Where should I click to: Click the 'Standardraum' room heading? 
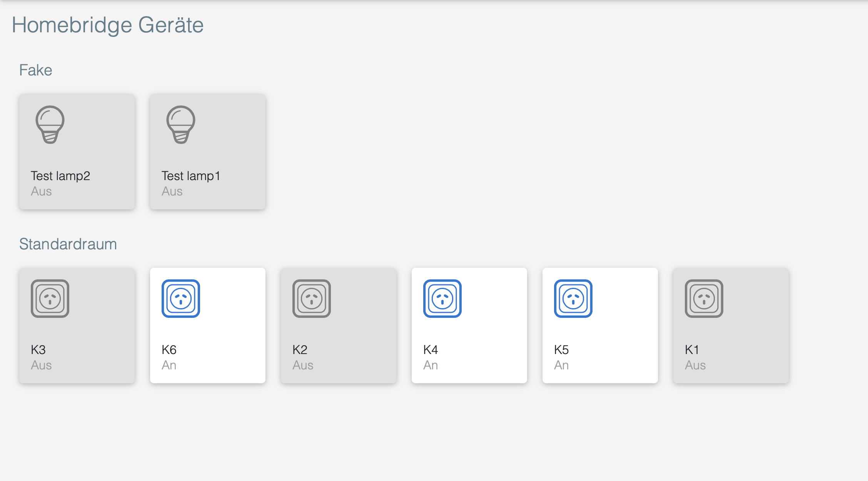68,244
